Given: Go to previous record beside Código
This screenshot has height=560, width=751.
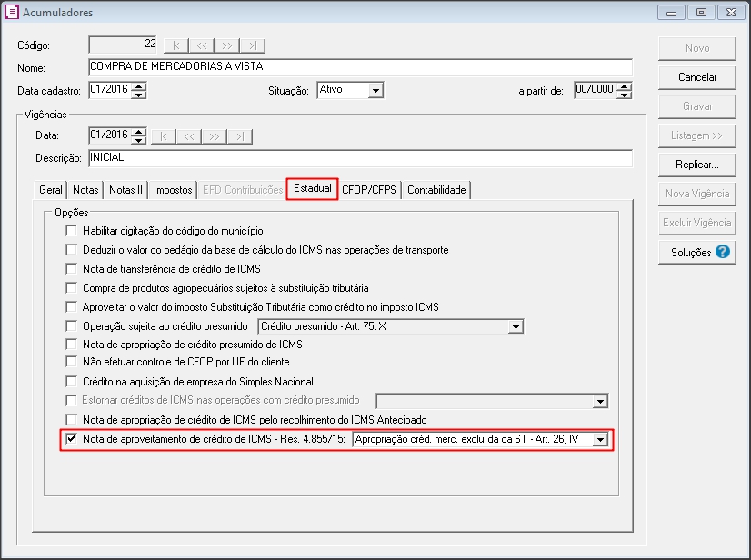Looking at the screenshot, I should [x=202, y=45].
